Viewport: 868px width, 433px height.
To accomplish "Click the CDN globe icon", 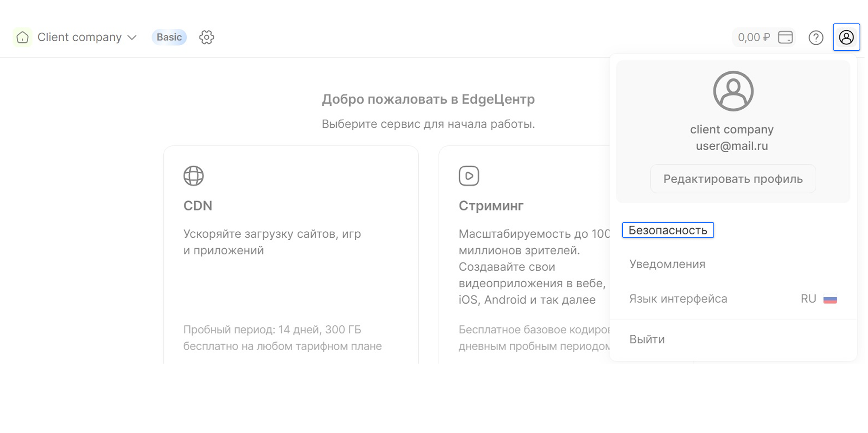I will click(x=193, y=176).
